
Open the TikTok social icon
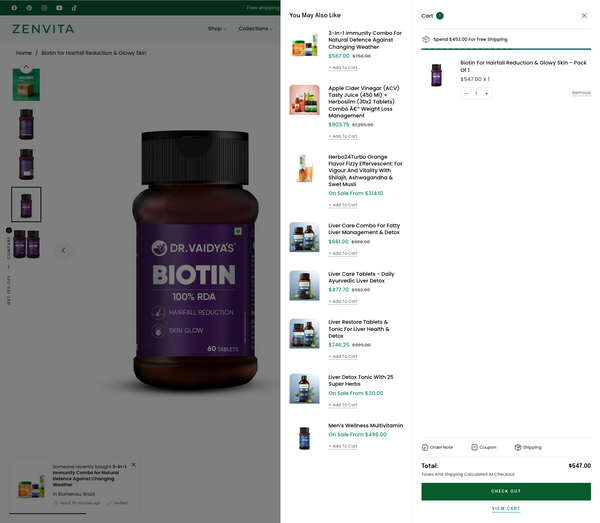74,8
